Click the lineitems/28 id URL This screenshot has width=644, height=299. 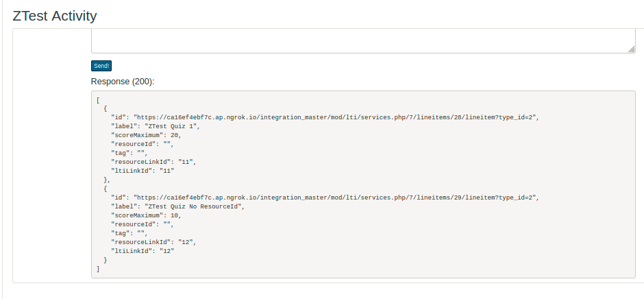(x=336, y=118)
